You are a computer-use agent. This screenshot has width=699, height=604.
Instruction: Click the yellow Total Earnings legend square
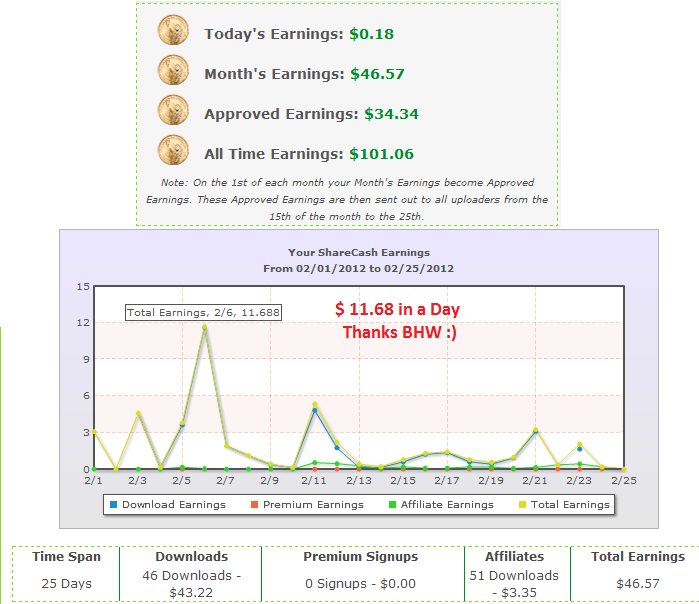[x=522, y=505]
